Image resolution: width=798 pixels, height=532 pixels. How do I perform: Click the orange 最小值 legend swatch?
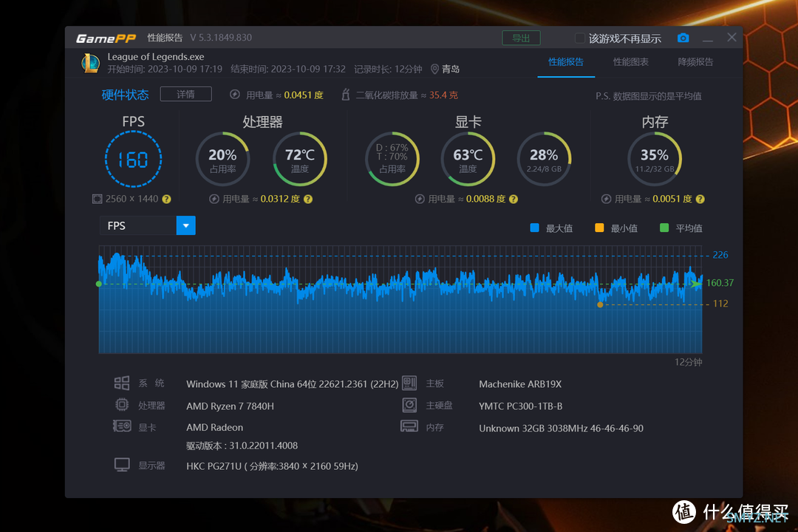click(x=599, y=228)
